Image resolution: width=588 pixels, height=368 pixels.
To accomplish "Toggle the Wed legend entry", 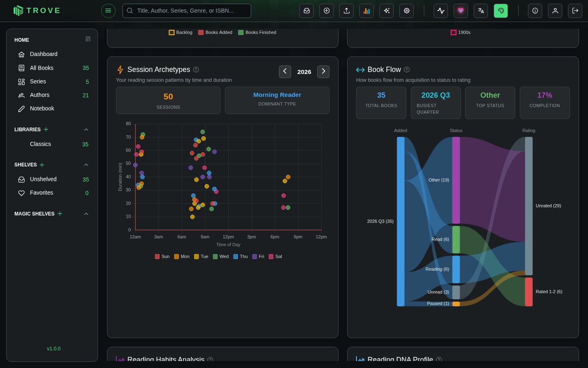I will [220, 256].
